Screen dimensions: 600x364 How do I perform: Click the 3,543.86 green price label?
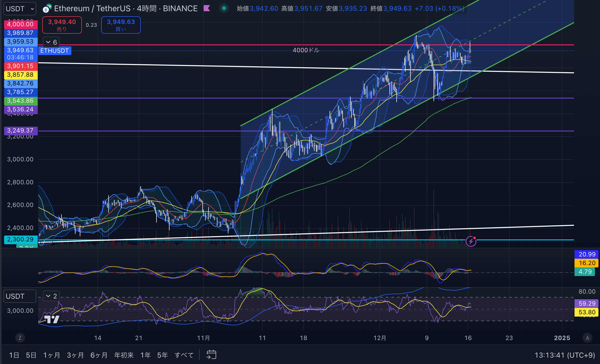pyautogui.click(x=21, y=101)
